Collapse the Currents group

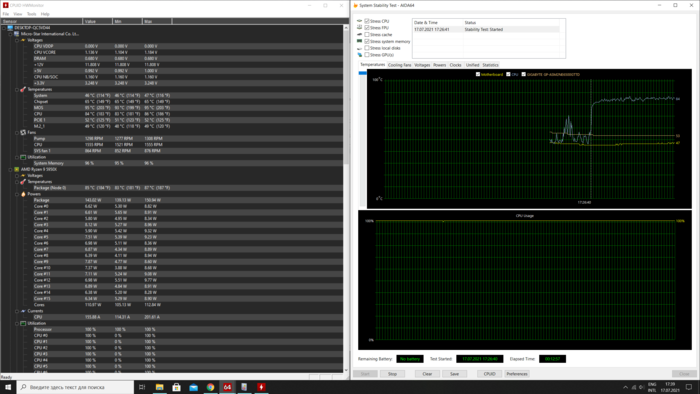pos(17,311)
